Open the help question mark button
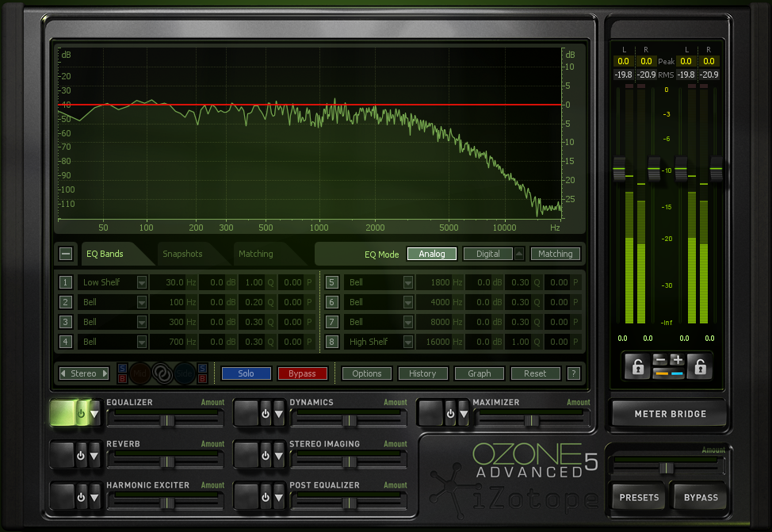The image size is (772, 532). click(573, 373)
